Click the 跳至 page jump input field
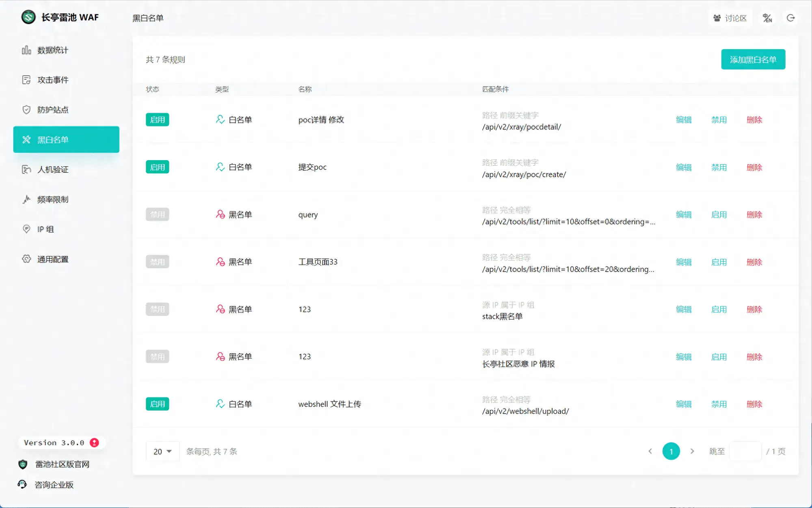The height and width of the screenshot is (508, 812). [745, 451]
